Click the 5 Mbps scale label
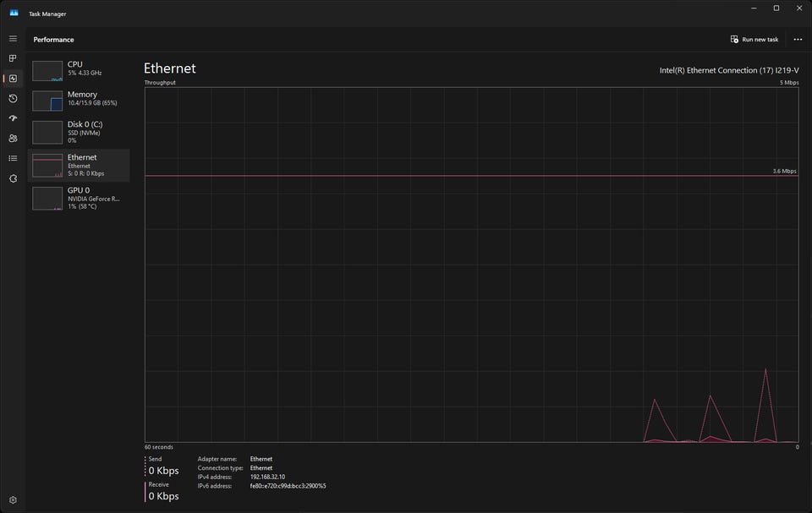812x513 pixels. (x=789, y=82)
